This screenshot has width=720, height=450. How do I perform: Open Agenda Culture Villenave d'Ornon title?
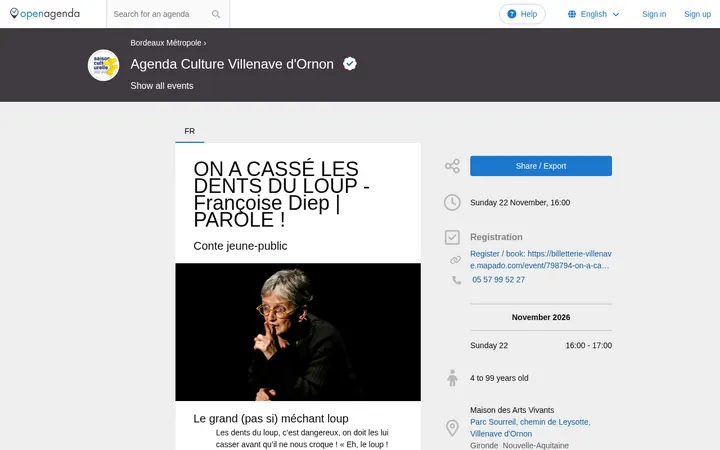point(232,64)
